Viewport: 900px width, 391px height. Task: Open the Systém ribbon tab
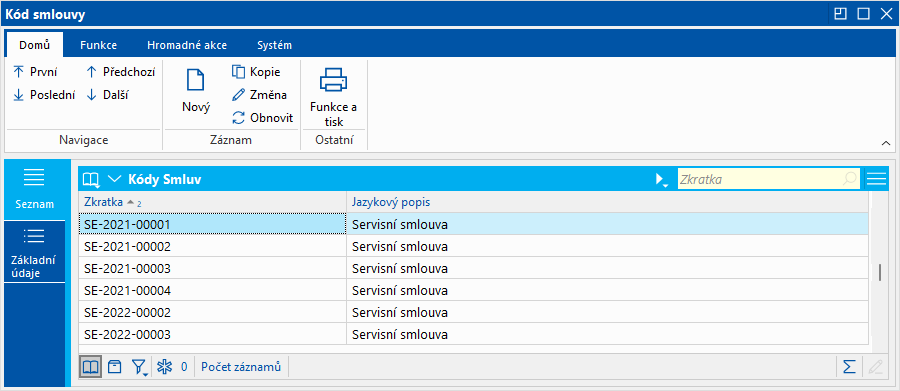274,45
